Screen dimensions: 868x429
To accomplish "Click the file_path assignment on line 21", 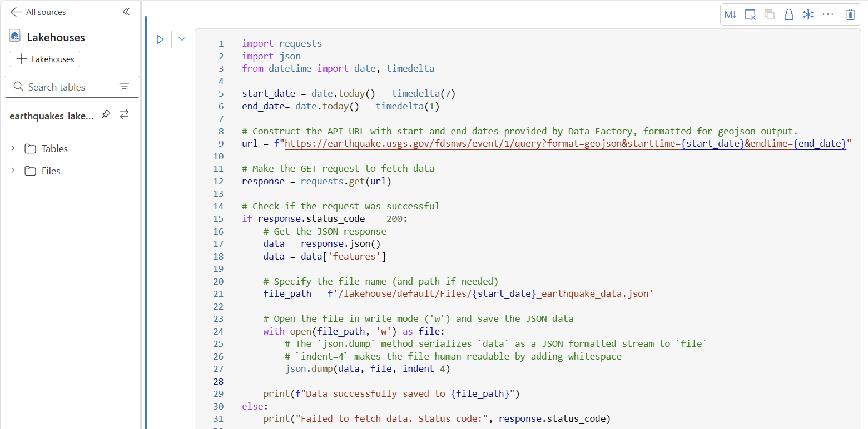I will tap(458, 294).
